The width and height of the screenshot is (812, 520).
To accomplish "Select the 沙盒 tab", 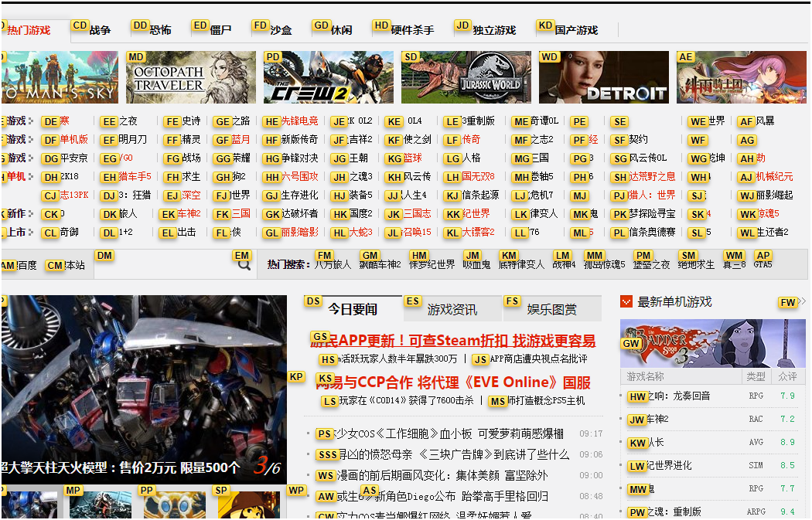I will point(281,31).
